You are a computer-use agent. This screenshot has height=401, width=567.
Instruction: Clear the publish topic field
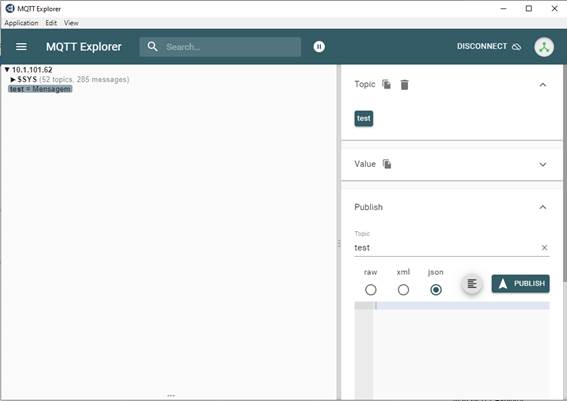544,248
